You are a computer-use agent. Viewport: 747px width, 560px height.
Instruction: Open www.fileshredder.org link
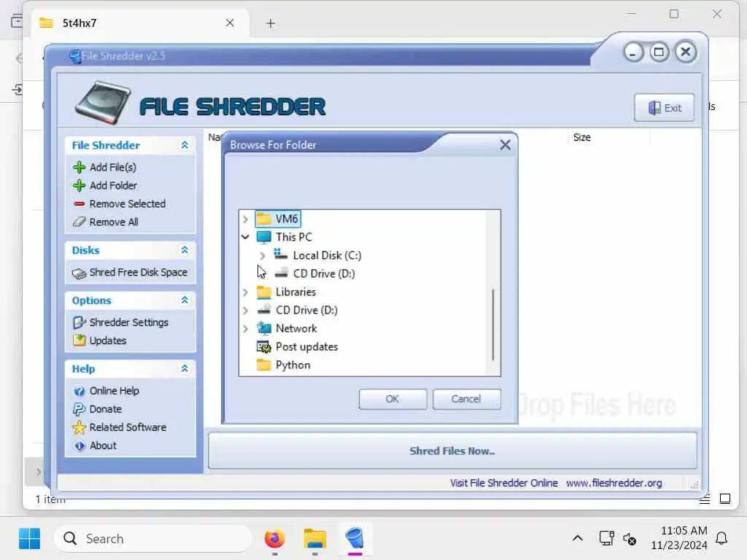(x=614, y=483)
